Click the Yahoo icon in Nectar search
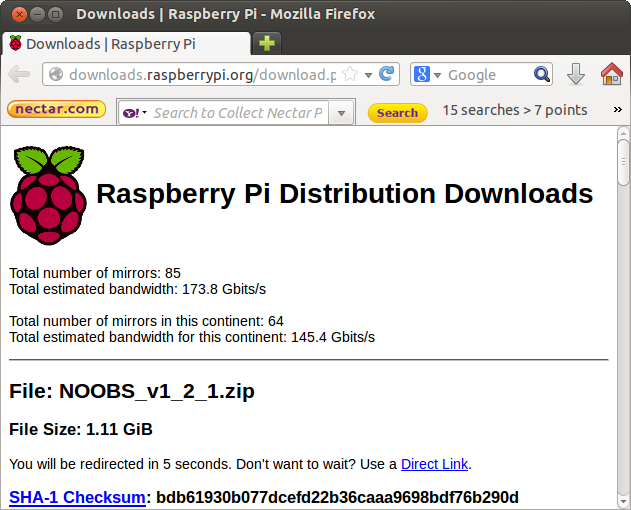Screen dimensions: 631x510 click(x=131, y=113)
